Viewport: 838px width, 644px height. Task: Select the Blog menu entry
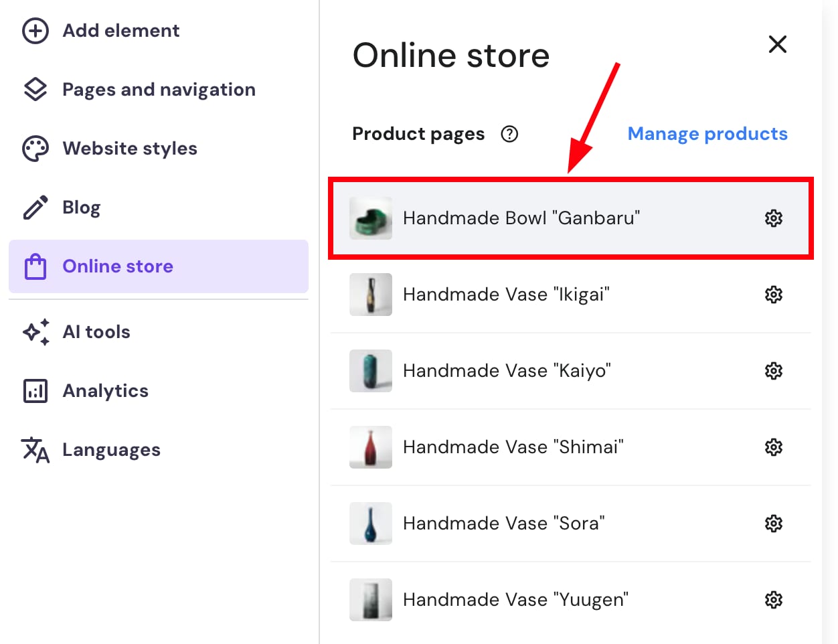tap(81, 207)
